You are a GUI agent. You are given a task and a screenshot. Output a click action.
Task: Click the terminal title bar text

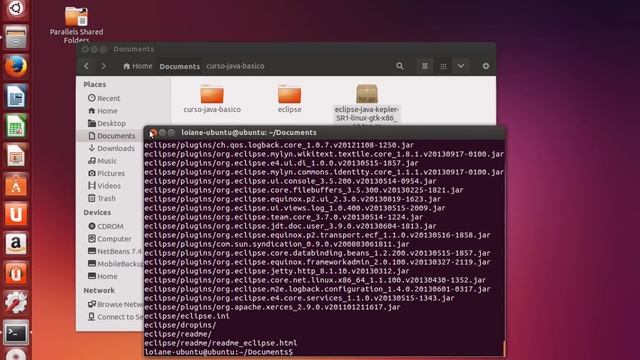tap(249, 133)
